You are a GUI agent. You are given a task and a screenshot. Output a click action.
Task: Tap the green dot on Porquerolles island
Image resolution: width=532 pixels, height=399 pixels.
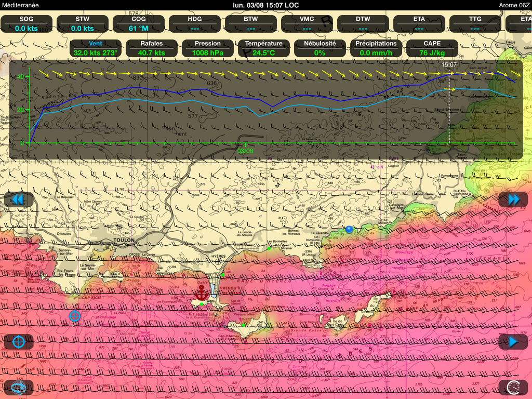click(243, 325)
